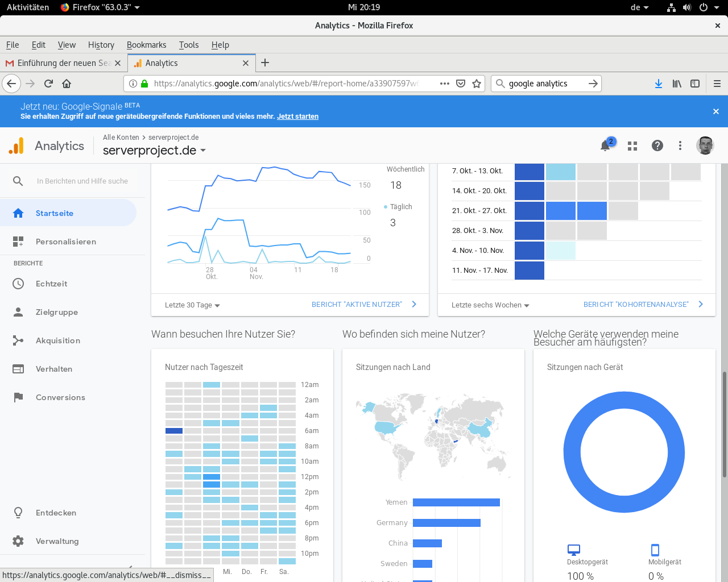Click the report search input field
The image size is (728, 582).
tap(82, 181)
